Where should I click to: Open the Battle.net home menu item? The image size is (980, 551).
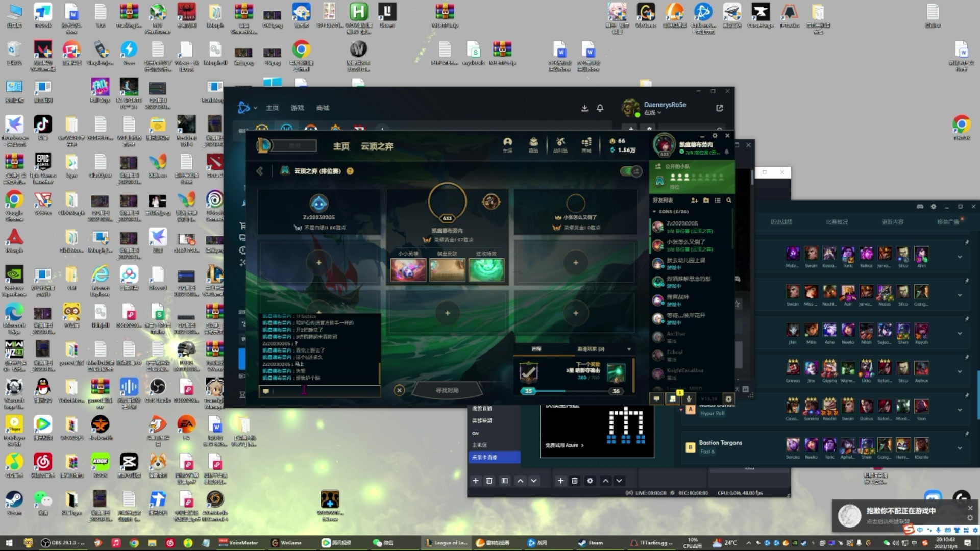272,108
